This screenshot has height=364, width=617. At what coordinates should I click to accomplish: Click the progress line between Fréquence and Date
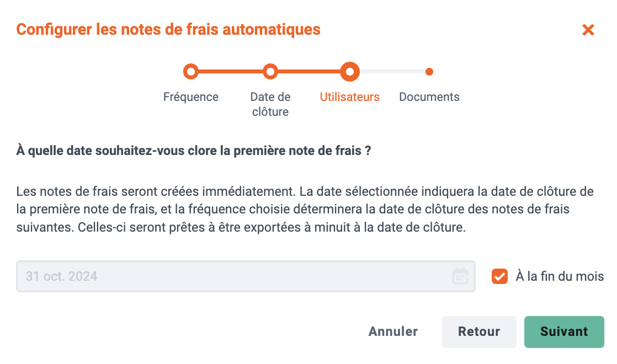(x=231, y=72)
